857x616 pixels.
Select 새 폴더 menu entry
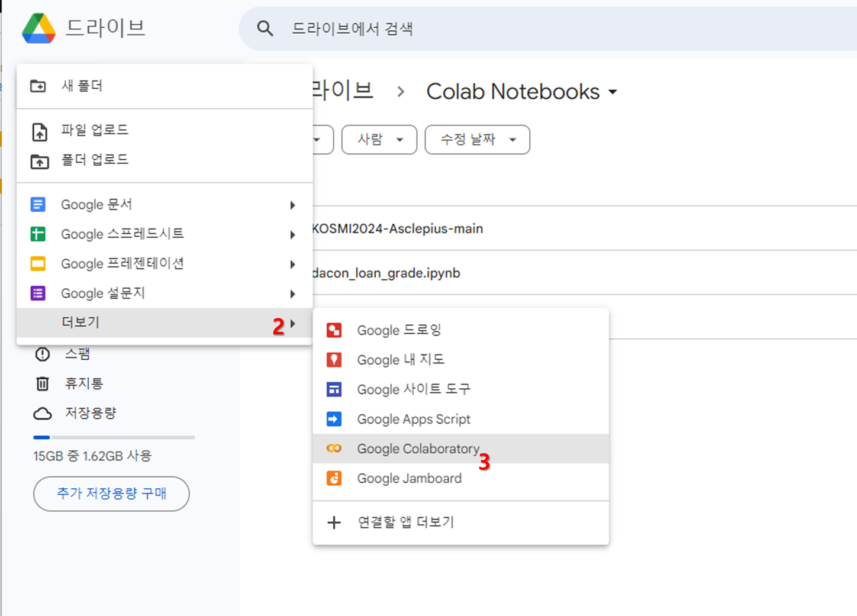tap(165, 86)
